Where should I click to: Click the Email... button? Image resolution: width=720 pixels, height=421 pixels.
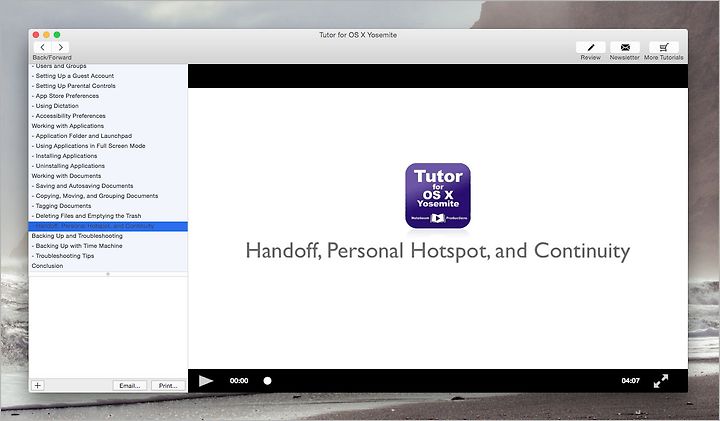coord(130,386)
